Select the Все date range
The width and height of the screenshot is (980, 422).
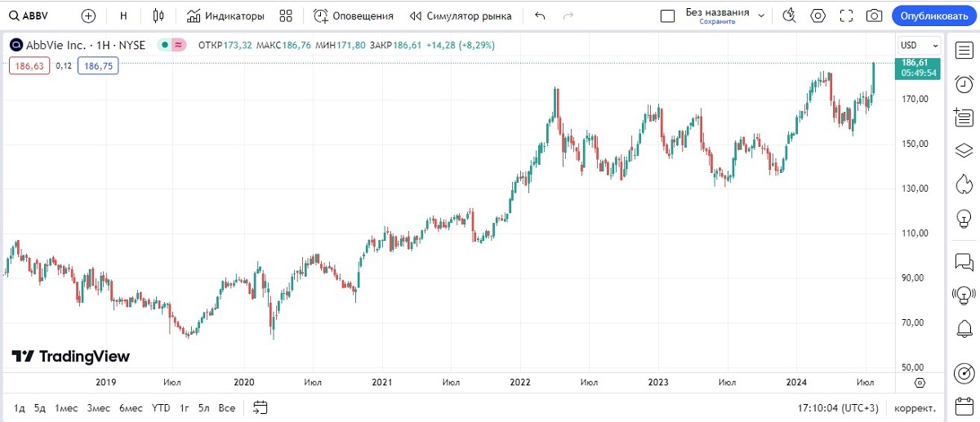228,406
